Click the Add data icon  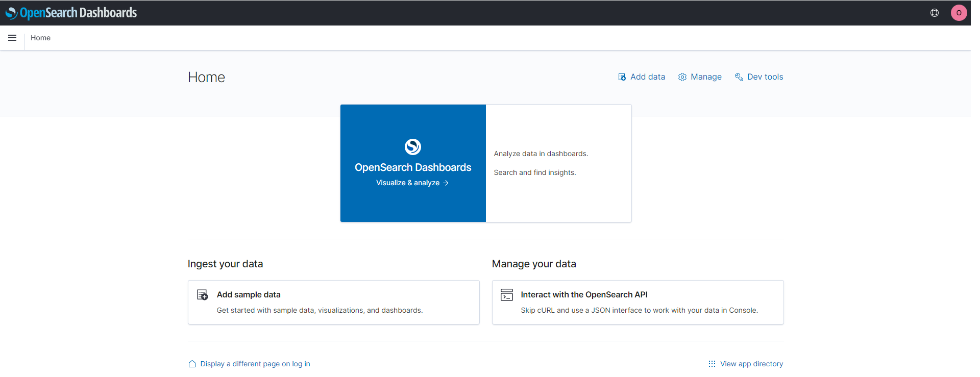(x=622, y=77)
